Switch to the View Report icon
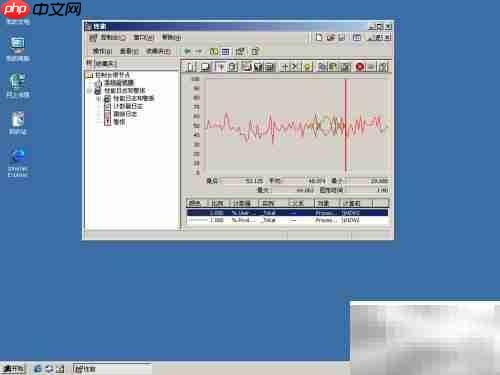Image resolution: width=500 pixels, height=375 pixels. click(269, 67)
